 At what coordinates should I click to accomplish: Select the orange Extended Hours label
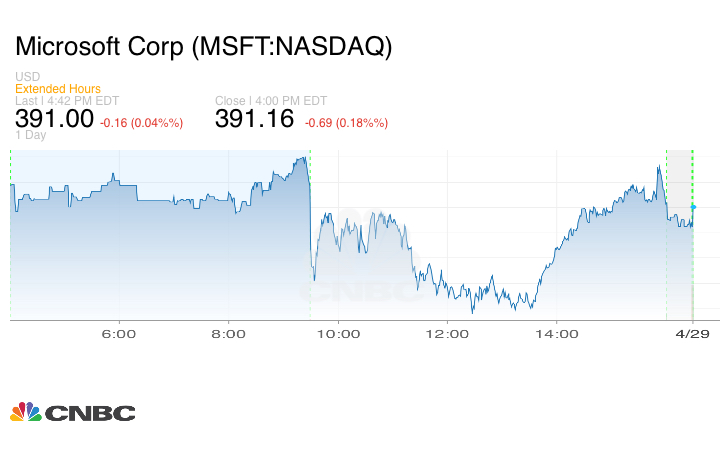click(x=57, y=89)
